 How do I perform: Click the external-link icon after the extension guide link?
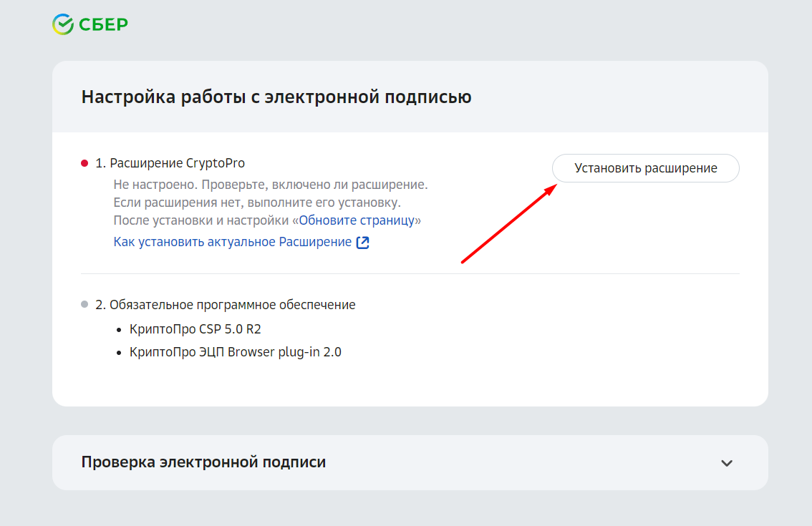(x=363, y=242)
